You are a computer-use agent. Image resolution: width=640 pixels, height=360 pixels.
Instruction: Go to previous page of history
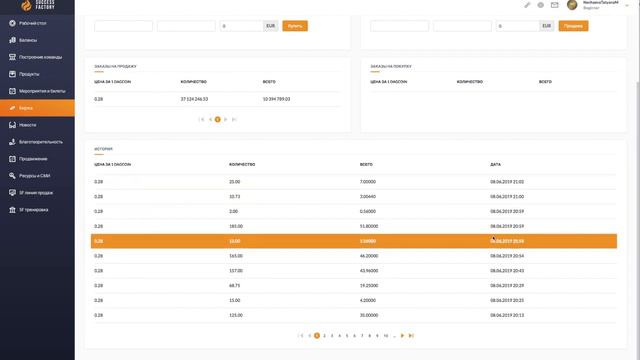coord(309,336)
